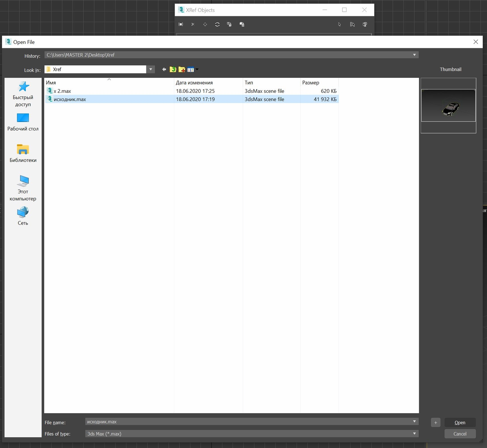The image size is (487, 448).
Task: Sort by Дата изменения column
Action: point(208,83)
